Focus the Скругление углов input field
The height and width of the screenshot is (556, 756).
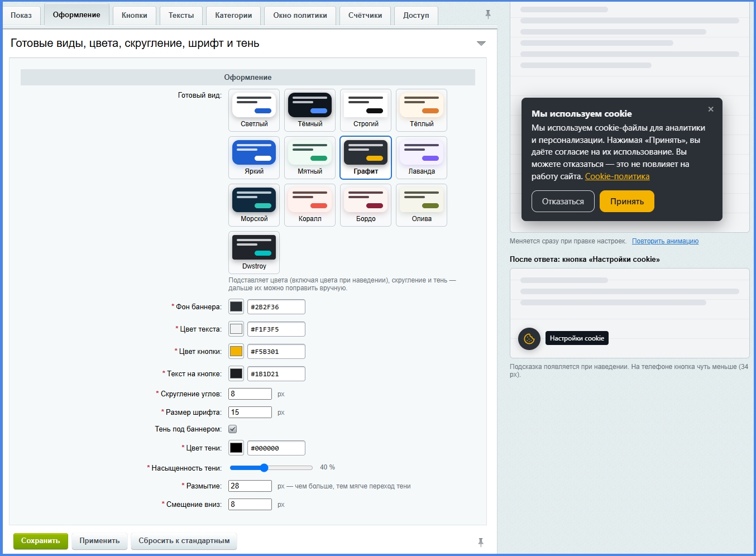[250, 394]
